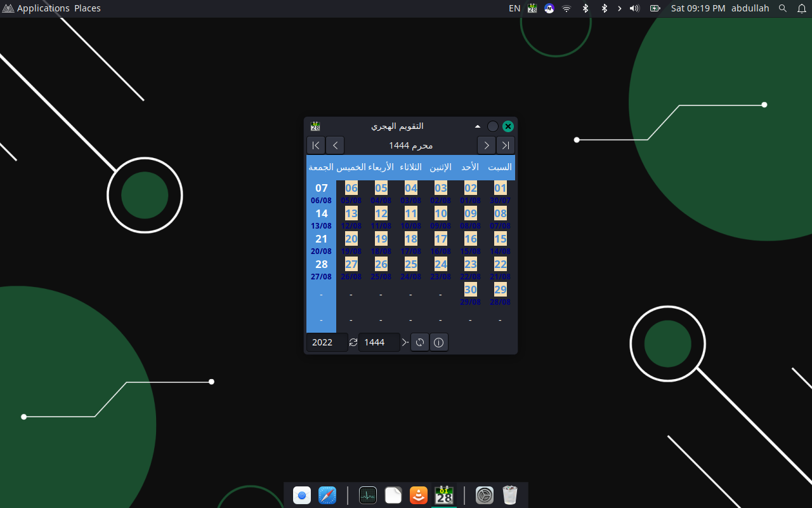
Task: Open the info button in calendar footer
Action: 438,343
